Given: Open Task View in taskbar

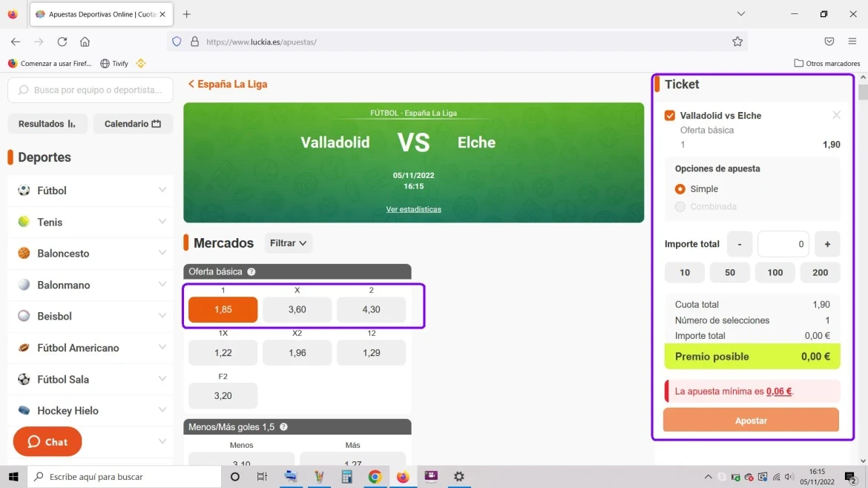Looking at the screenshot, I should (262, 476).
